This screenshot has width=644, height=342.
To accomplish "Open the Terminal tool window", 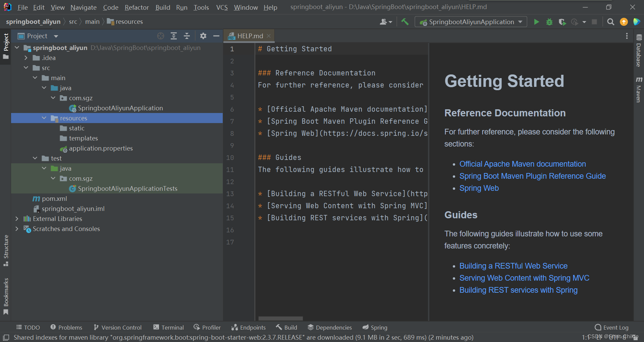I will [168, 328].
